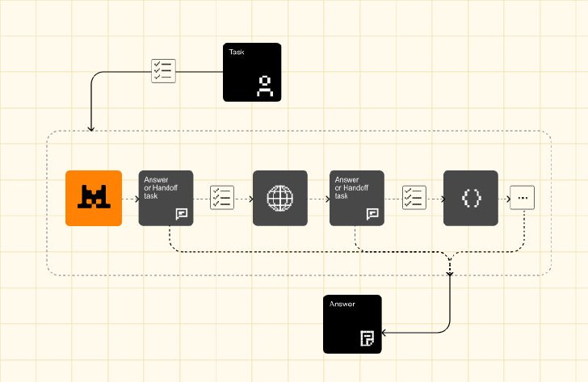Click chat bubble icon in second handoff node
This screenshot has height=382, width=588.
(x=372, y=214)
